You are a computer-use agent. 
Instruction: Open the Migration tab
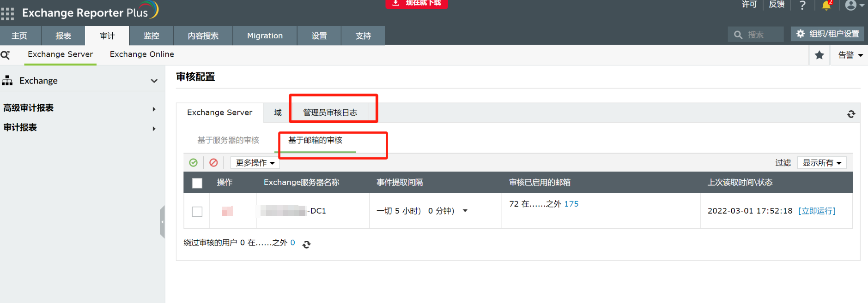click(x=265, y=36)
